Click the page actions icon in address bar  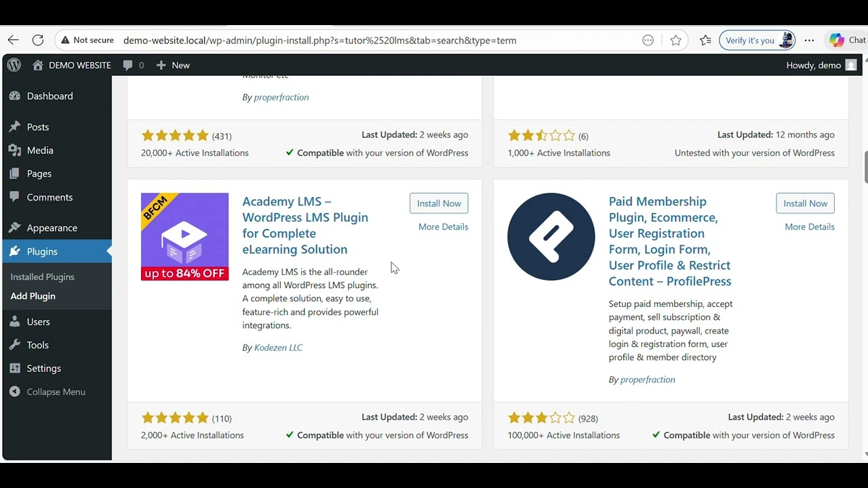pyautogui.click(x=648, y=40)
